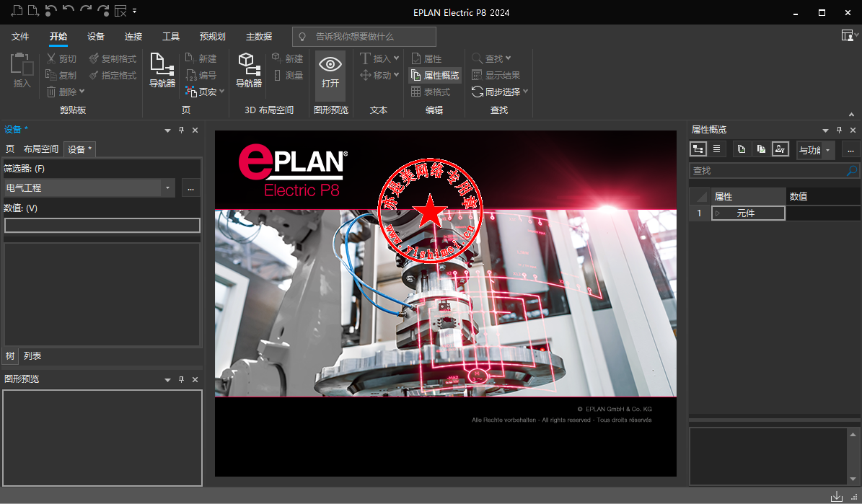The height and width of the screenshot is (504, 862).
Task: Click 新建 in the 页 group
Action: 201,58
